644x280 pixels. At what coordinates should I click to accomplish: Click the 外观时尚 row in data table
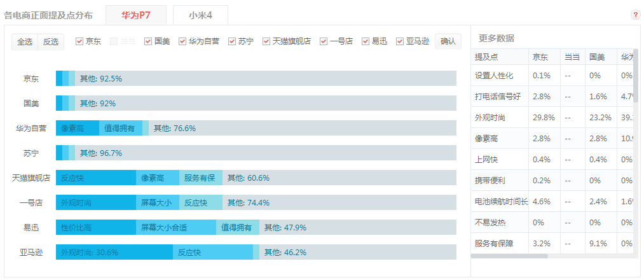click(552, 117)
